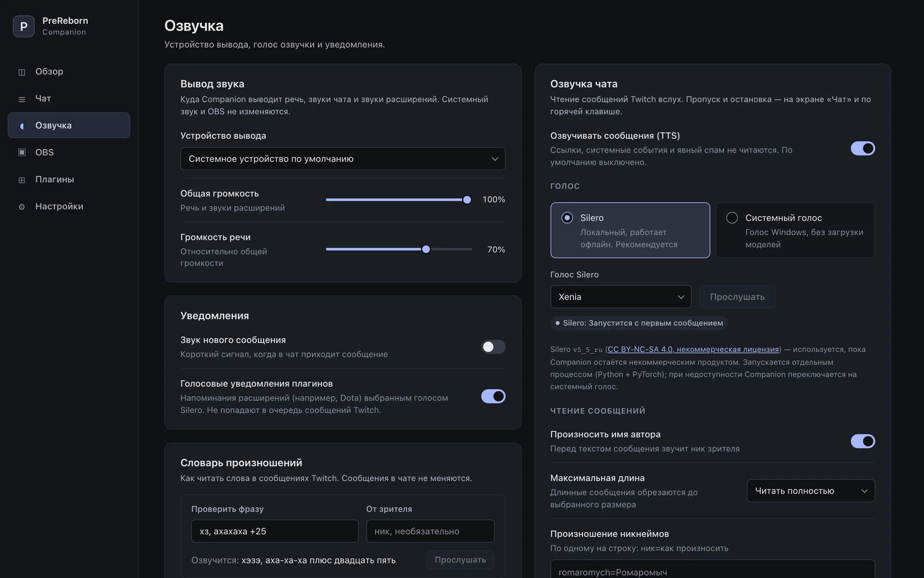
Task: Open the Xenia voice dropdown
Action: point(620,297)
